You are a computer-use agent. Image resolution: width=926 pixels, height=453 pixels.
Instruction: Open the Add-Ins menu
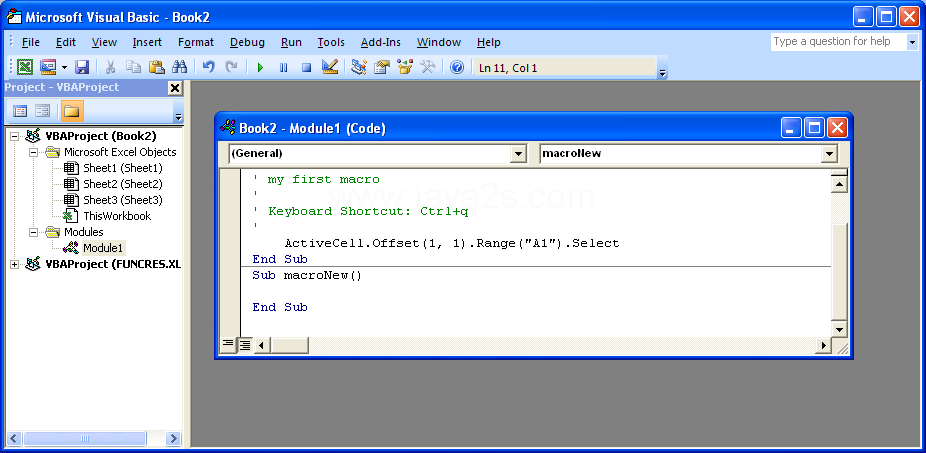click(x=381, y=42)
